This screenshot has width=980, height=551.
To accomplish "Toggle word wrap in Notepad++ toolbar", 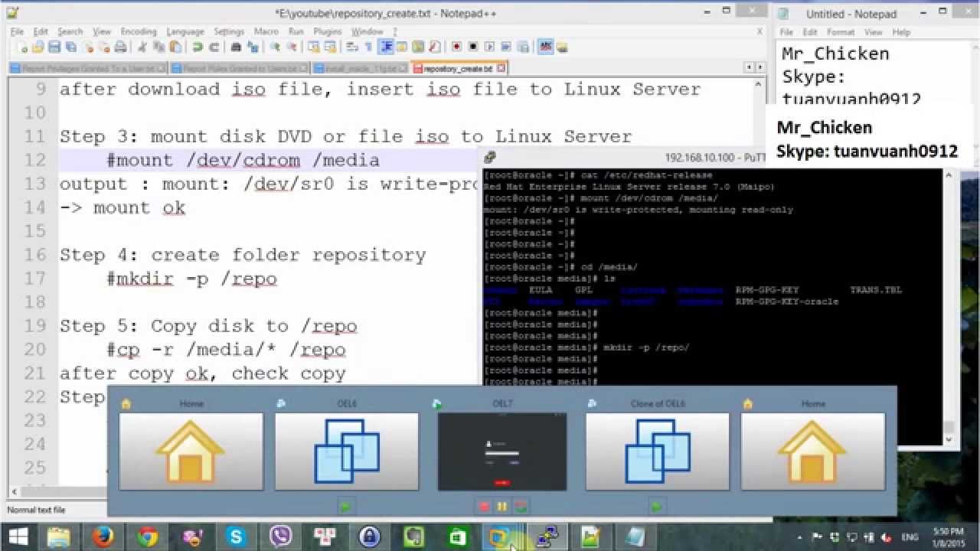I will [x=352, y=47].
